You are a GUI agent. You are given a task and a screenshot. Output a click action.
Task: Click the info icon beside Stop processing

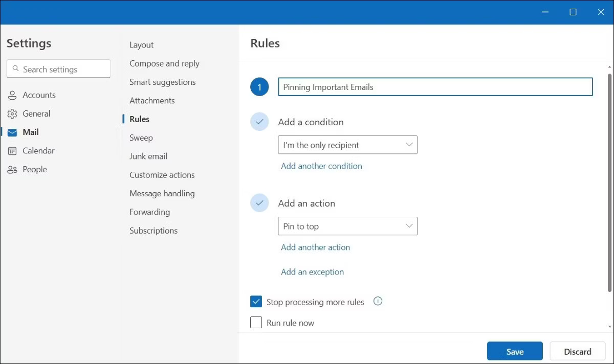pos(378,301)
